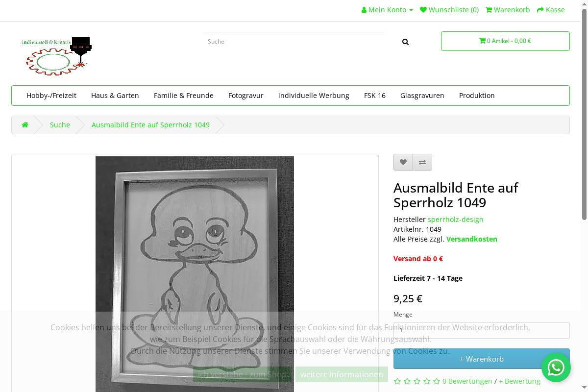This screenshot has width=588, height=392.
Task: Expand the Mein Konto dropdown
Action: pyautogui.click(x=387, y=10)
